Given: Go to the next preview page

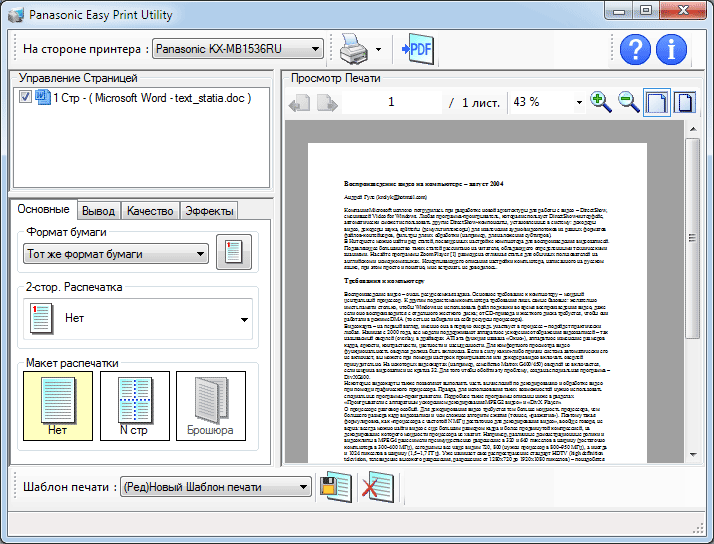Looking at the screenshot, I should click(327, 103).
